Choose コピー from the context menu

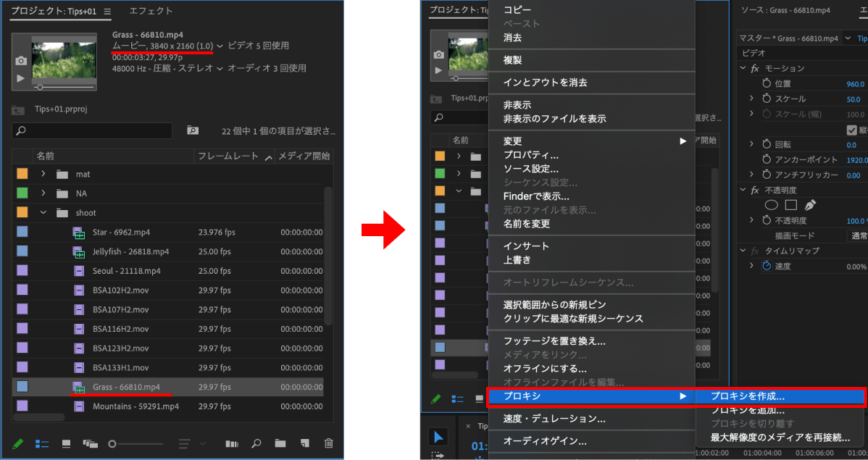click(x=517, y=10)
